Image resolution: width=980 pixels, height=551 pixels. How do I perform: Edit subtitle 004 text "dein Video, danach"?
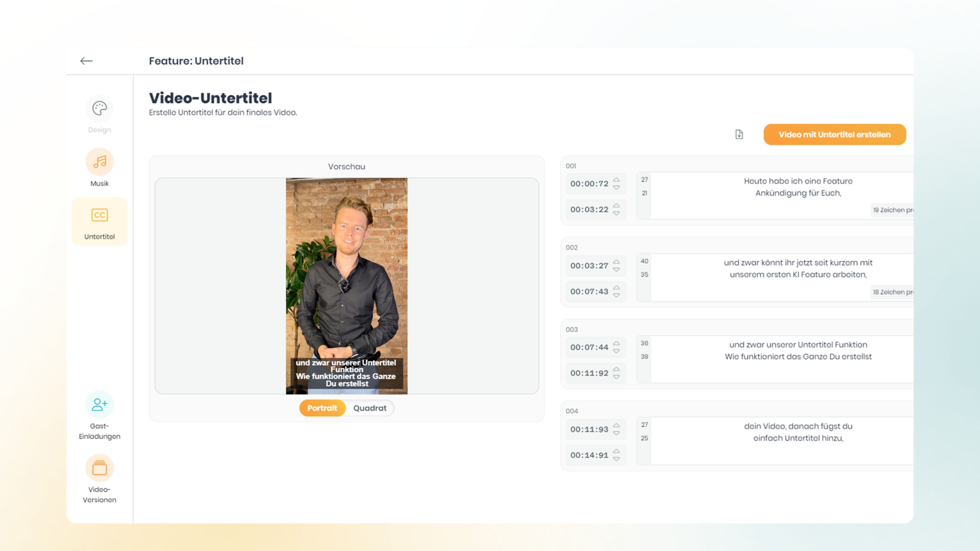[x=798, y=426]
